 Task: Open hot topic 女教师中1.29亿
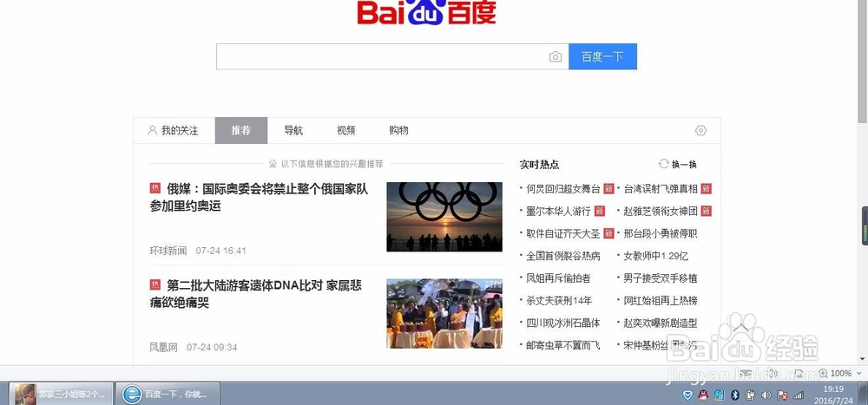656,256
